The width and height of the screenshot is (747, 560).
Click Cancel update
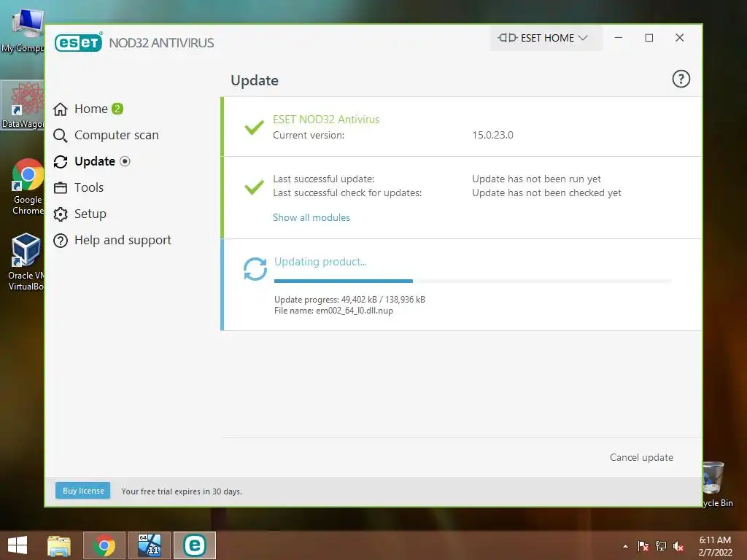coord(641,458)
